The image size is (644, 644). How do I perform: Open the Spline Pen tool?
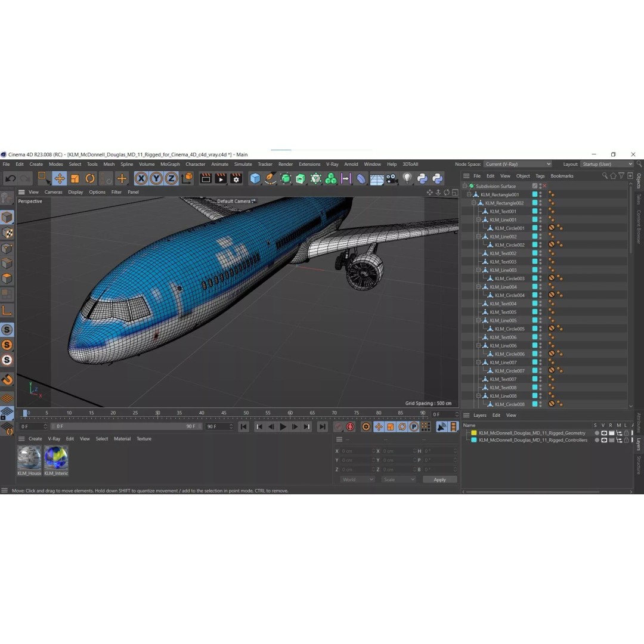coord(270,178)
